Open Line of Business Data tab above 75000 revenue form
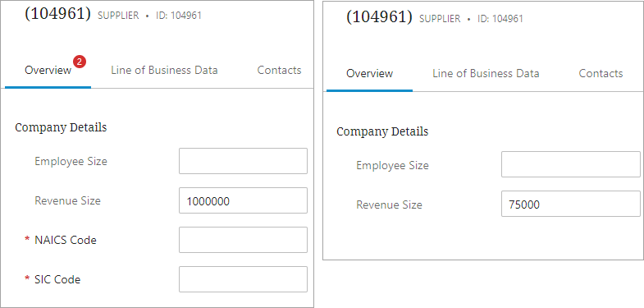Viewport: 644px width, 308px height. pos(486,74)
